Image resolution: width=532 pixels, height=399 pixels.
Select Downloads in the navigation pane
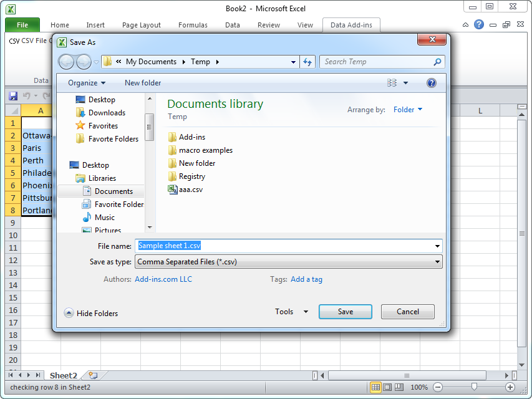pyautogui.click(x=100, y=113)
